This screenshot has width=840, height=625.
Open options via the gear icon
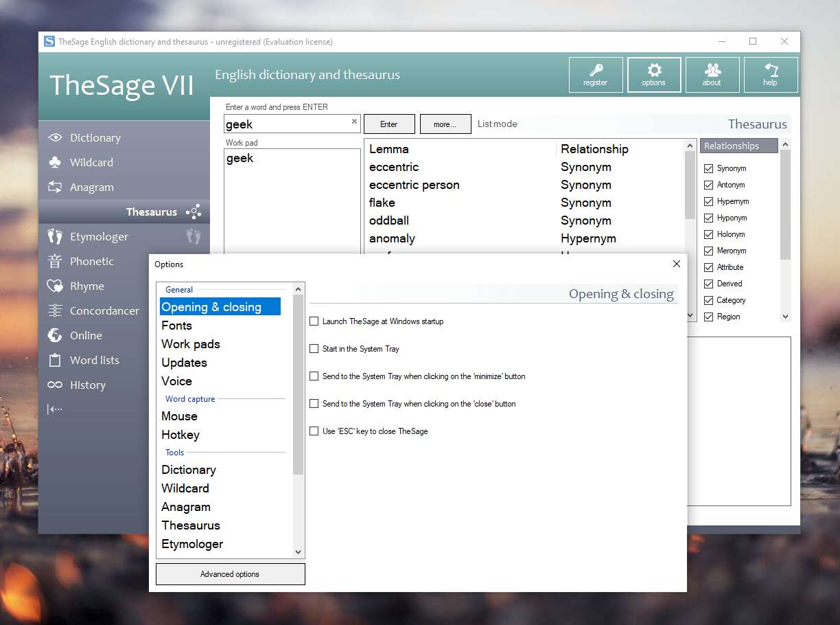click(654, 75)
